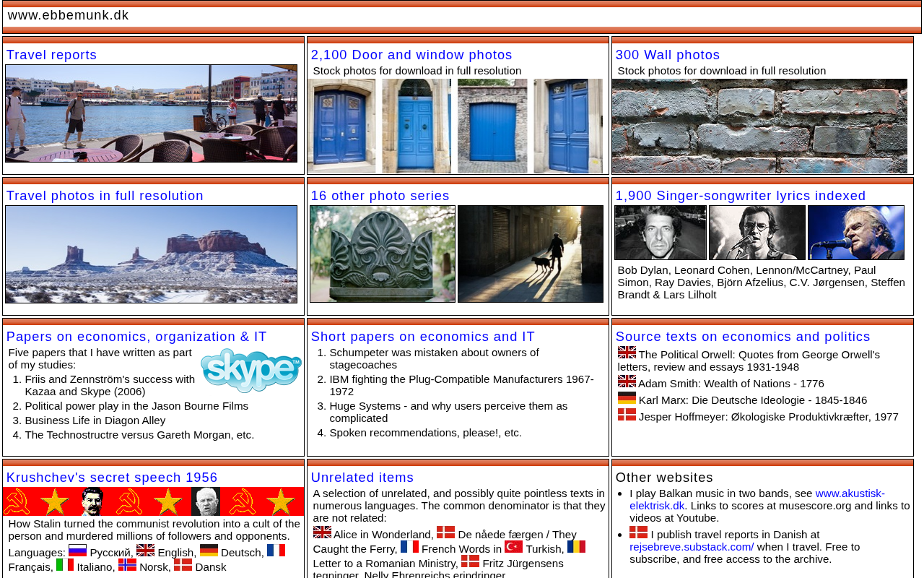Click the UK flag beside English language
The image size is (924, 578).
tap(145, 551)
